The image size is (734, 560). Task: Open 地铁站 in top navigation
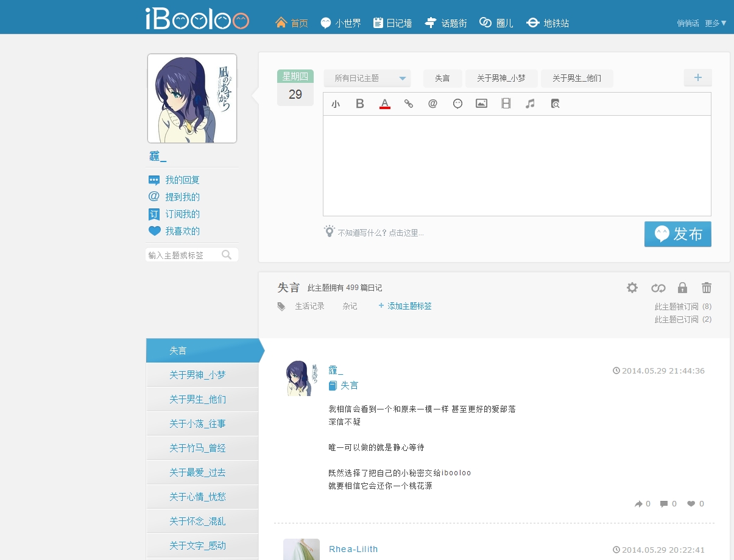click(548, 23)
